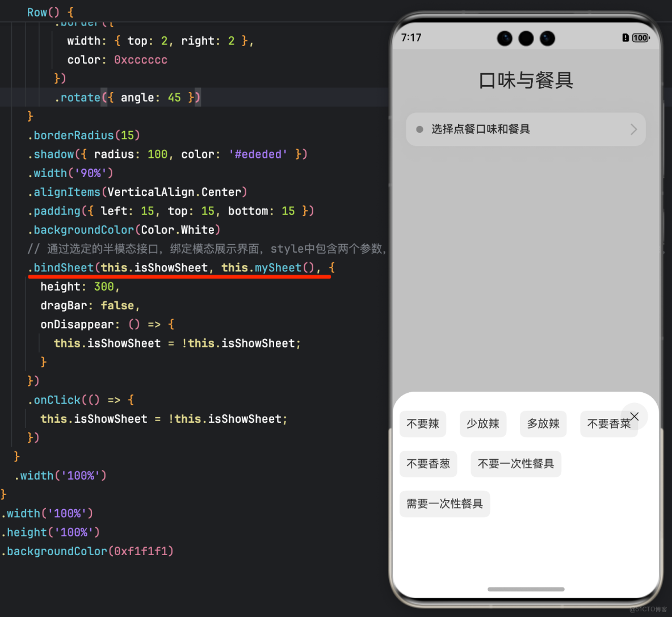
Task: Tap 不要一次性餐具 chip
Action: [515, 464]
